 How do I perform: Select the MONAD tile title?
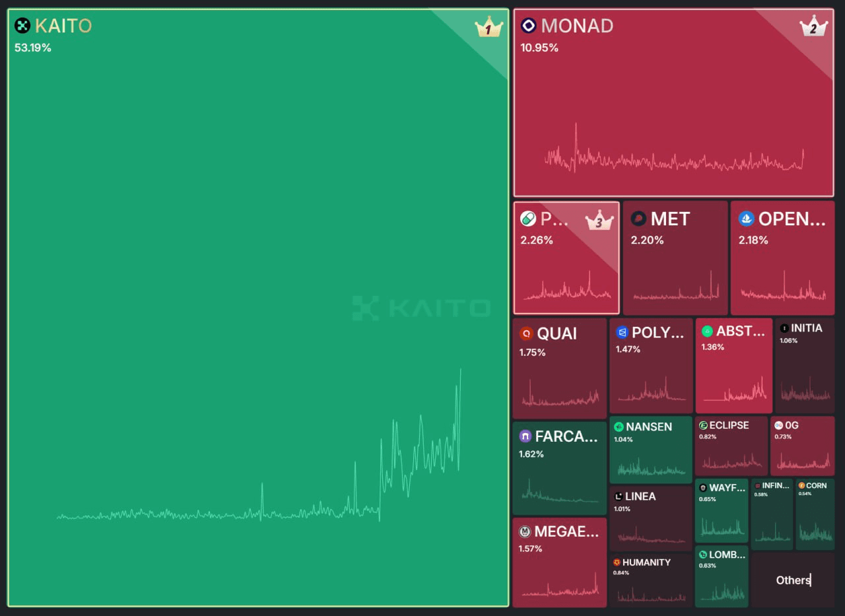click(578, 26)
